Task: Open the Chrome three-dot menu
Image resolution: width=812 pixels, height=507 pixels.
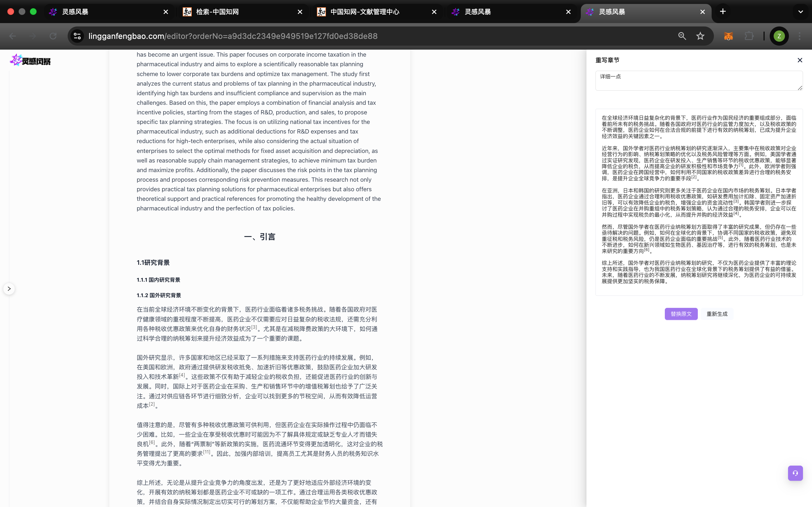Action: tap(800, 36)
